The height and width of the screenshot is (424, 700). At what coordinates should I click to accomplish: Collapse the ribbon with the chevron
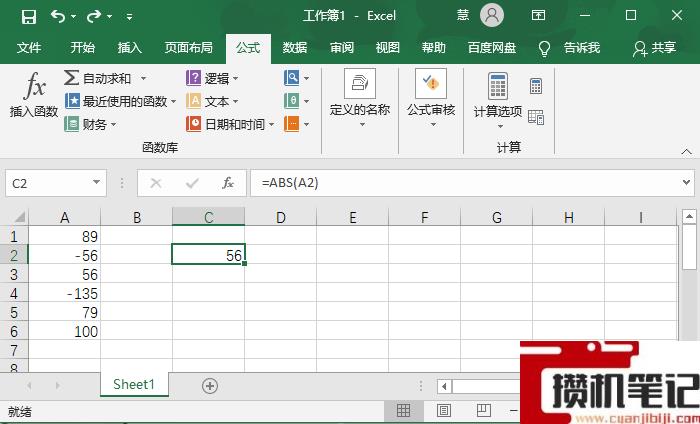tap(687, 152)
